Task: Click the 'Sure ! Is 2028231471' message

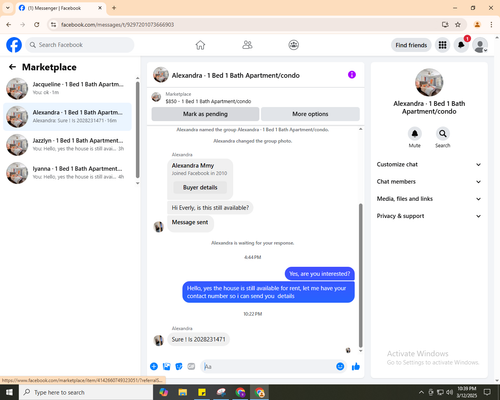Action: point(199,339)
